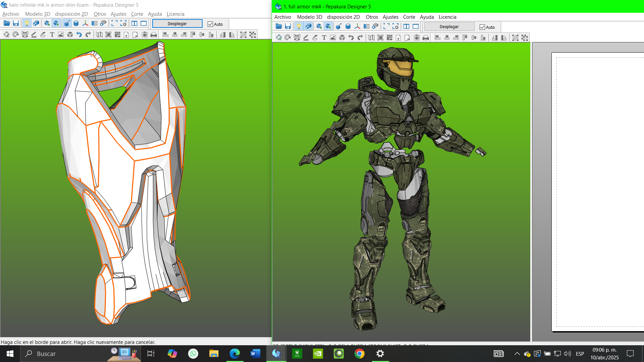Show axis icon in halo infinite window

tap(85, 23)
